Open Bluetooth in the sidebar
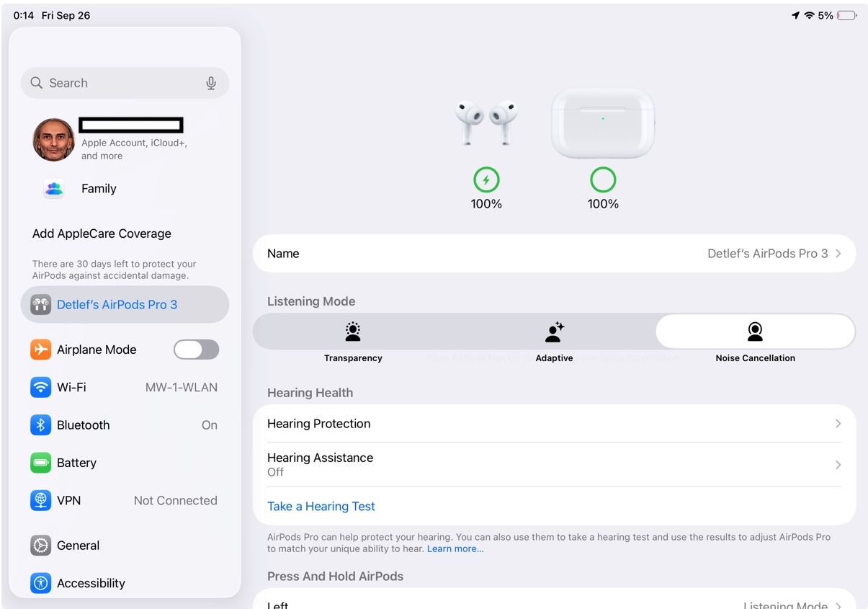 [125, 425]
